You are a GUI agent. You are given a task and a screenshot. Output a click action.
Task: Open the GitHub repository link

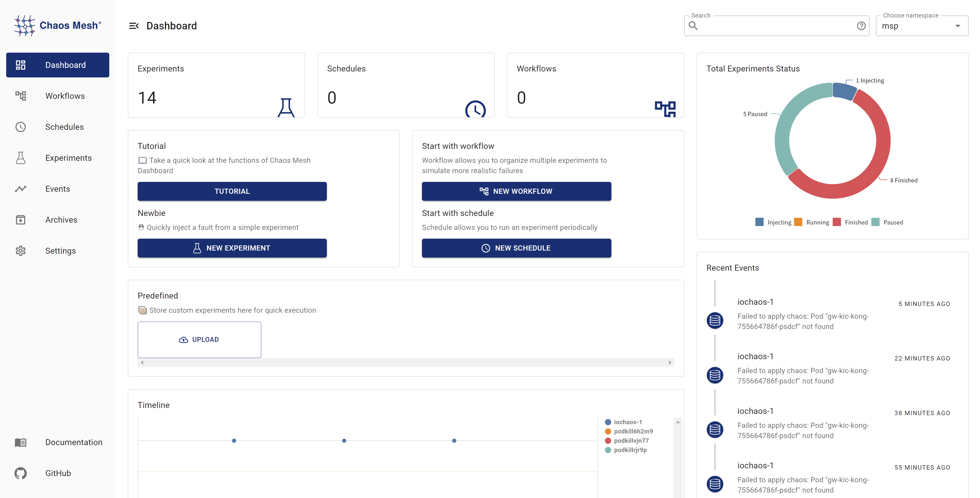click(58, 473)
